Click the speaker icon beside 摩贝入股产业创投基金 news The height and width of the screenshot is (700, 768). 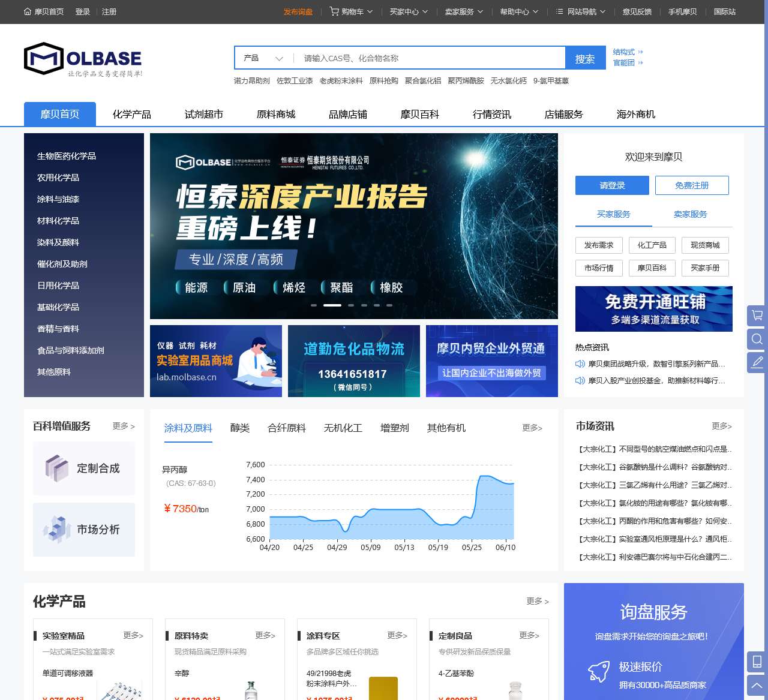pos(580,380)
